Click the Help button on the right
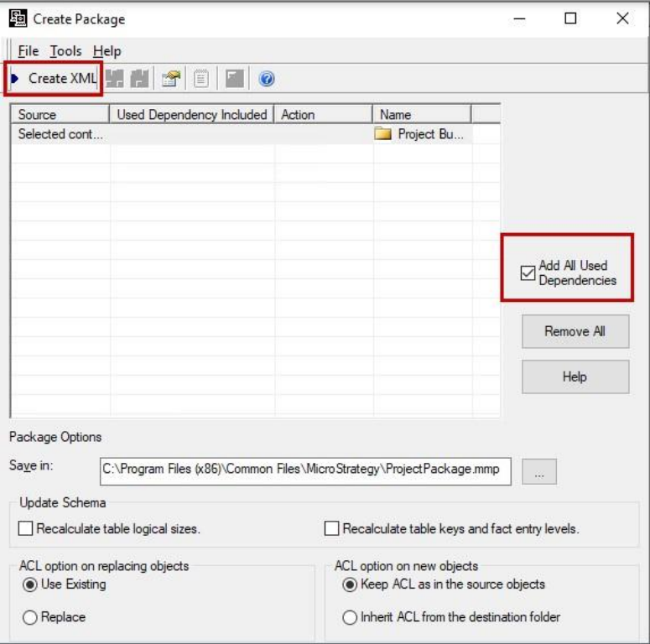The width and height of the screenshot is (650, 644). [575, 377]
